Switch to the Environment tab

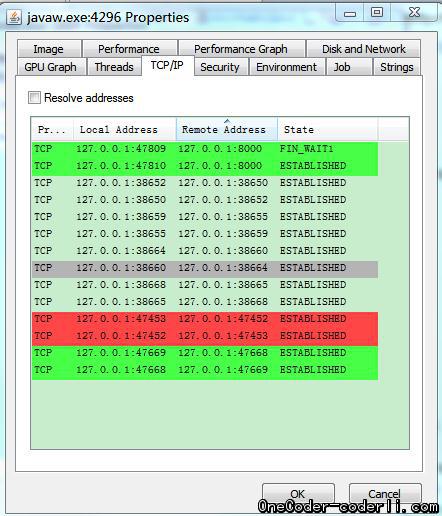pyautogui.click(x=287, y=67)
